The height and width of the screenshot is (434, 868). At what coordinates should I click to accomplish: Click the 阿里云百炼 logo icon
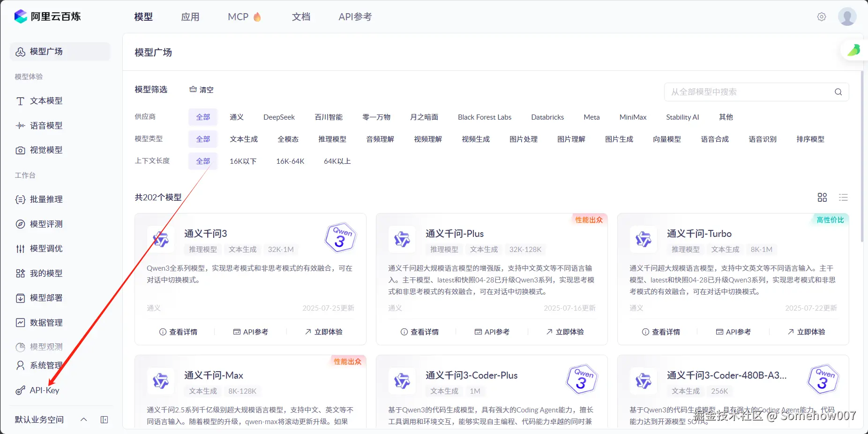pyautogui.click(x=21, y=16)
